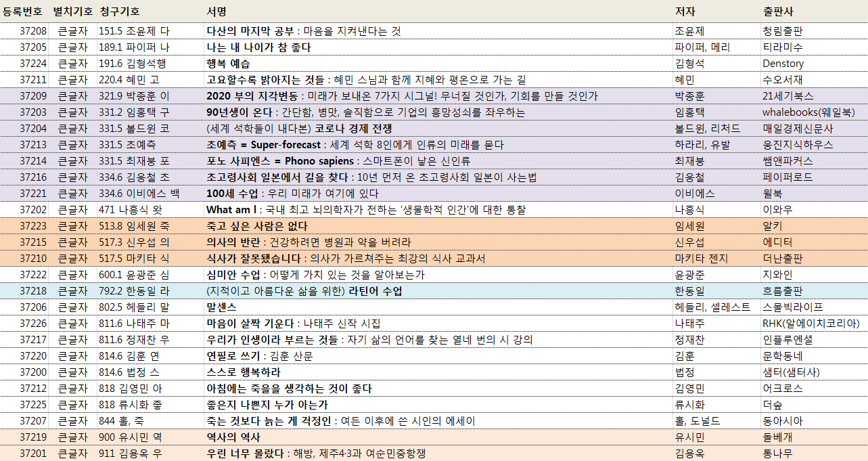The width and height of the screenshot is (868, 461).
Task: Select publisher cell 쌤앤파커스
Action: (787, 161)
